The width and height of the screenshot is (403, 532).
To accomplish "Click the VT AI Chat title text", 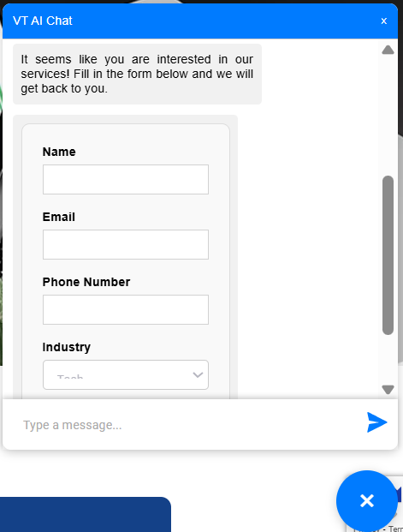I will coord(43,21).
